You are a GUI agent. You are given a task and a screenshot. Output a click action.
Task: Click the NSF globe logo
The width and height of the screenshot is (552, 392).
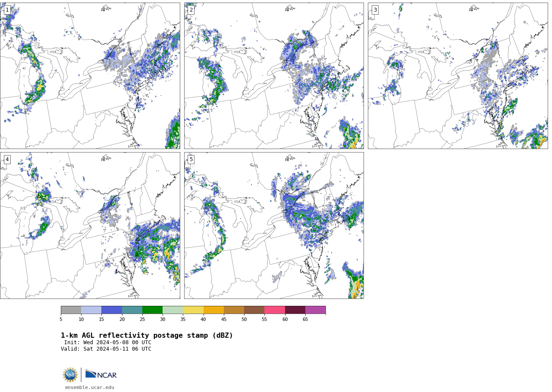tap(70, 375)
